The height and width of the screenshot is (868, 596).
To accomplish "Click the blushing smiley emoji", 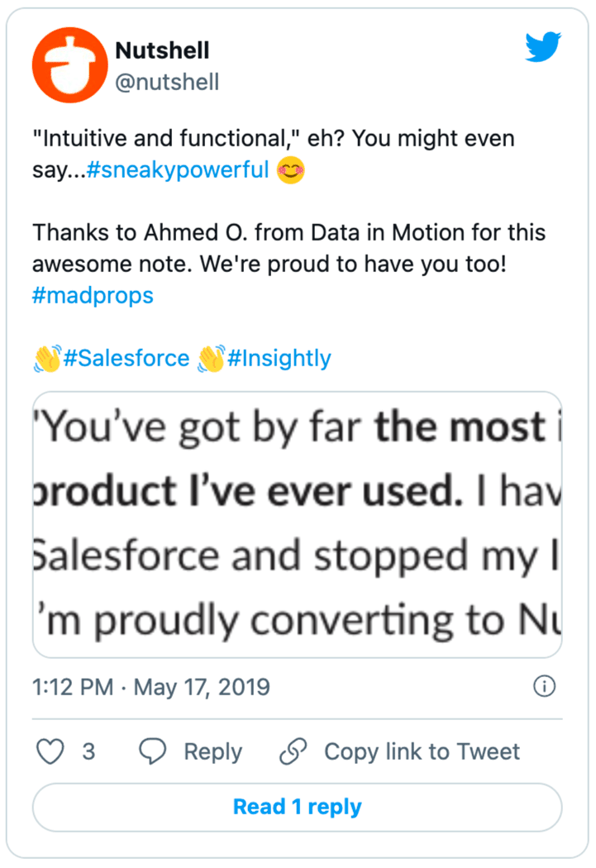I will click(x=291, y=171).
